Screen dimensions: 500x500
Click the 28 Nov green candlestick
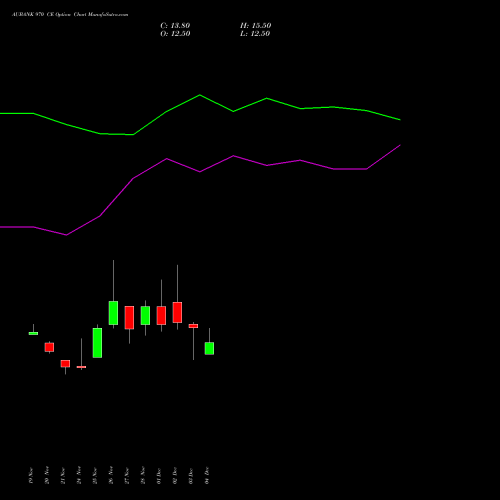(145, 315)
